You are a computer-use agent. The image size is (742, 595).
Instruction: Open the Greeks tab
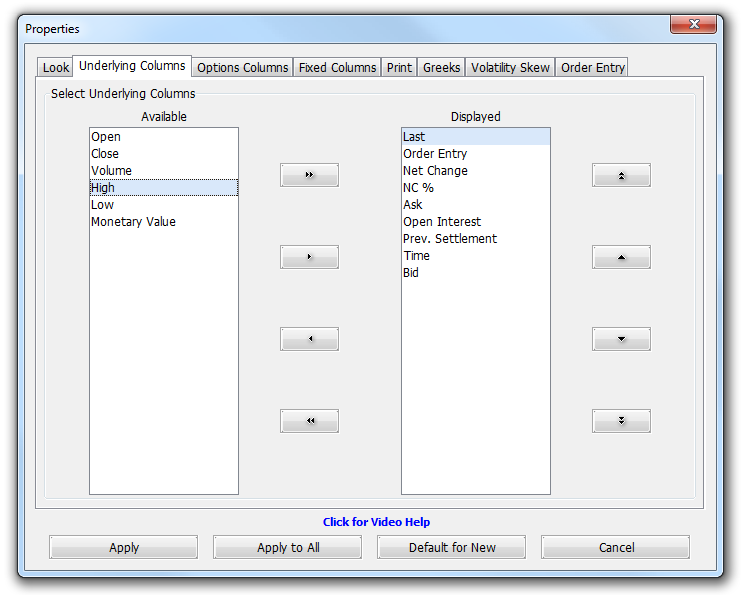[x=441, y=68]
